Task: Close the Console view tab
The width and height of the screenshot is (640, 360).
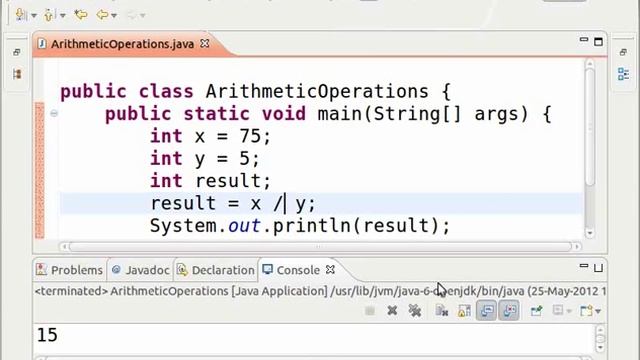Action: [x=330, y=269]
